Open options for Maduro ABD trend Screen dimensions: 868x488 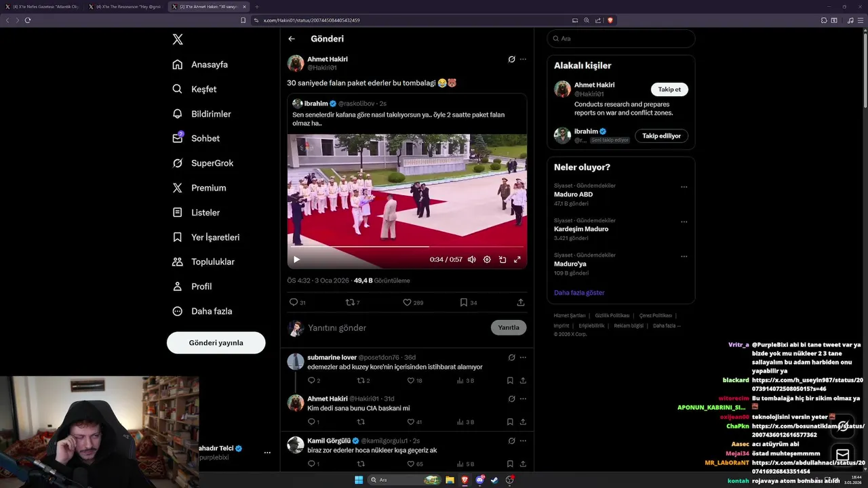(684, 187)
